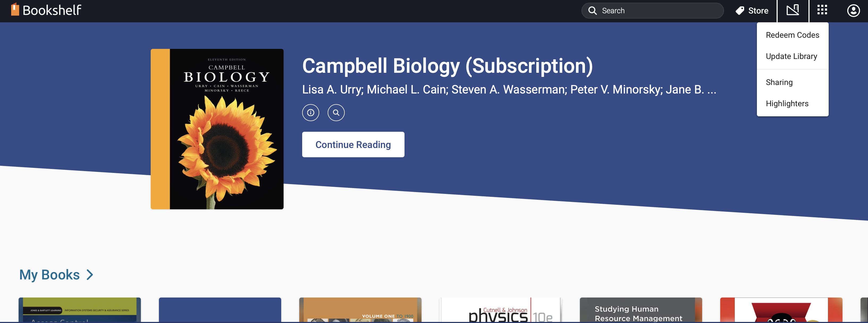
Task: Open the My Books section link
Action: [x=49, y=275]
